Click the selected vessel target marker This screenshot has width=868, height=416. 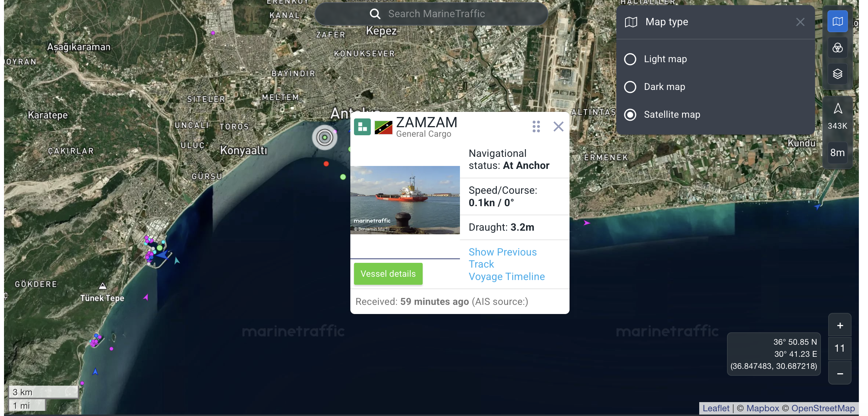(x=324, y=137)
